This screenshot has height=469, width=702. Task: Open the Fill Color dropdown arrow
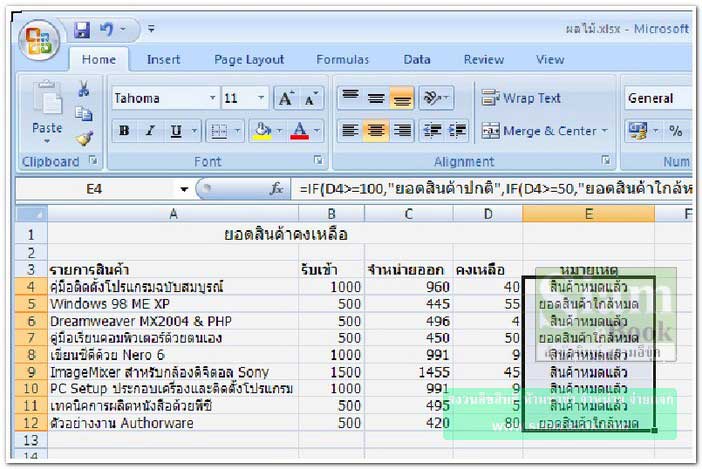(x=280, y=131)
